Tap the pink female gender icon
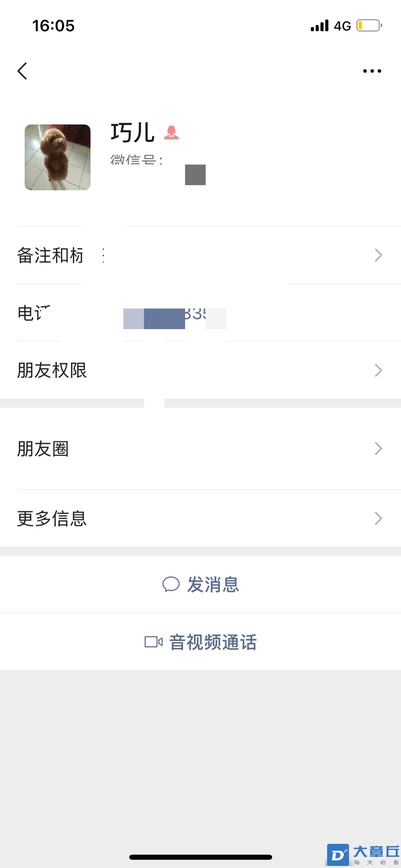 172,133
